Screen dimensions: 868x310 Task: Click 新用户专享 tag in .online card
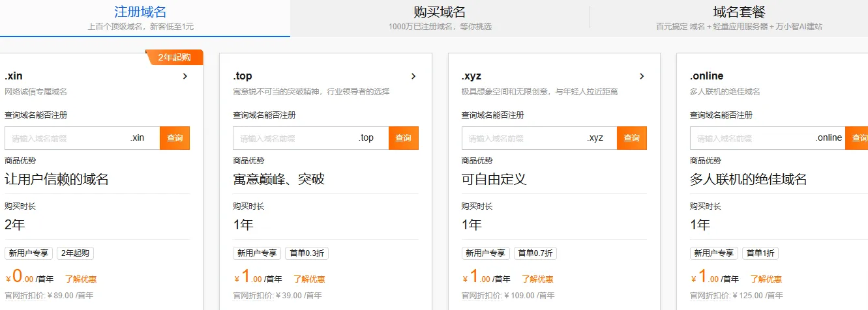714,253
